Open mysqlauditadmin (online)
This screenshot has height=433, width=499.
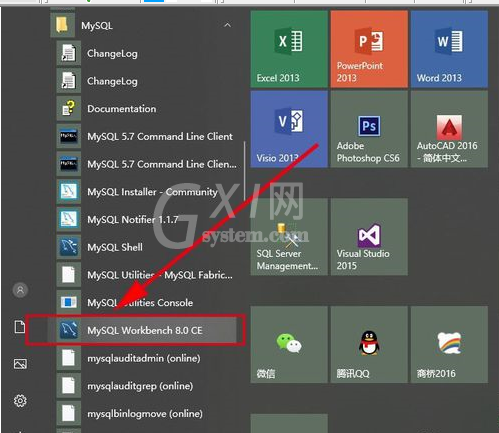(x=144, y=358)
